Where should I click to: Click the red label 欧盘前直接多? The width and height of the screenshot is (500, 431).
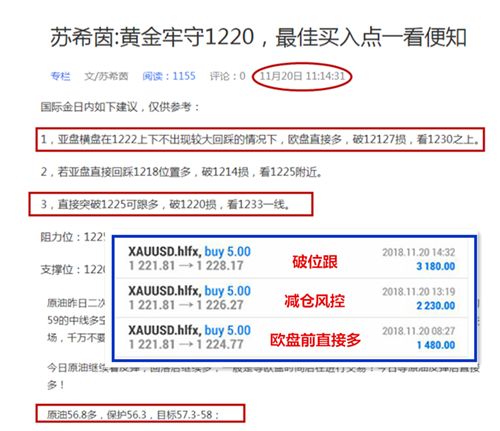click(315, 340)
